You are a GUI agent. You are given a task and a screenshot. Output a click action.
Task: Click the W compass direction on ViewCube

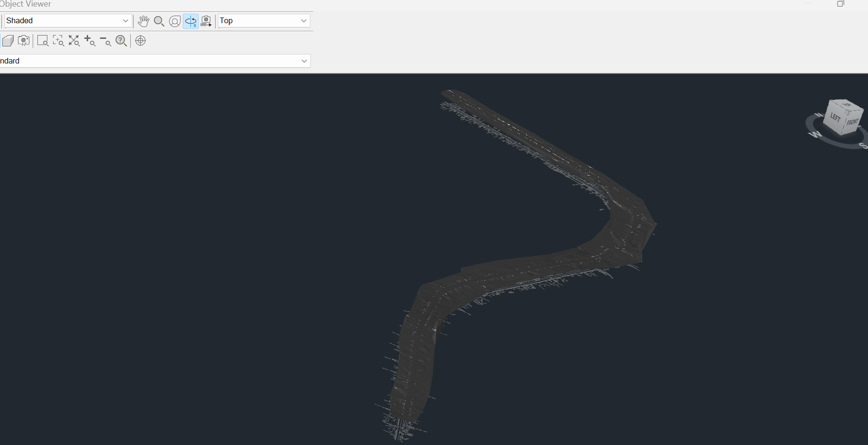click(815, 135)
